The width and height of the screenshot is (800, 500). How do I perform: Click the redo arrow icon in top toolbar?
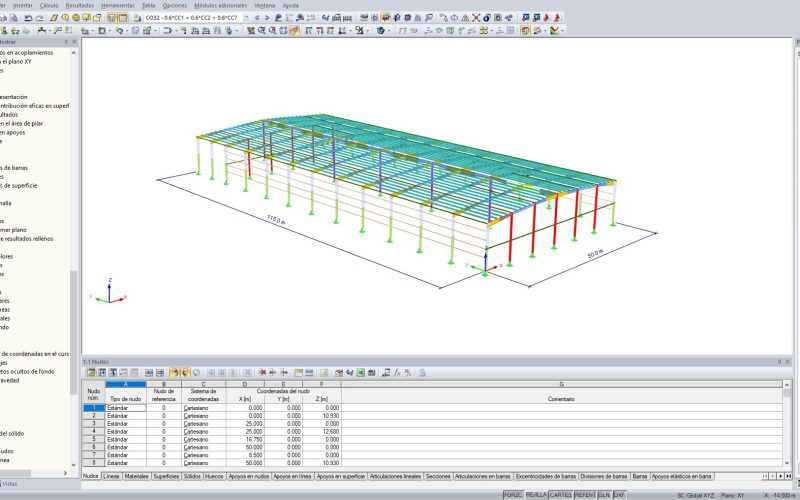coord(39,18)
